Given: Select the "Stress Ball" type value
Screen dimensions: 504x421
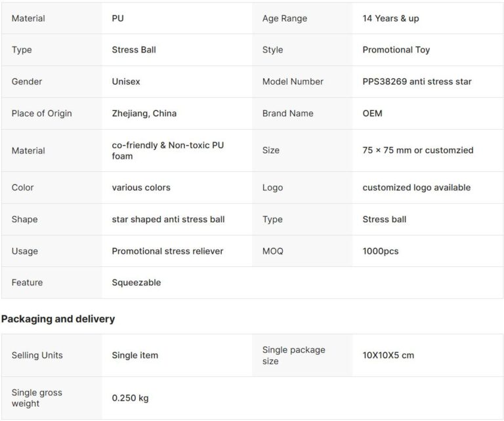Looking at the screenshot, I should tap(134, 50).
